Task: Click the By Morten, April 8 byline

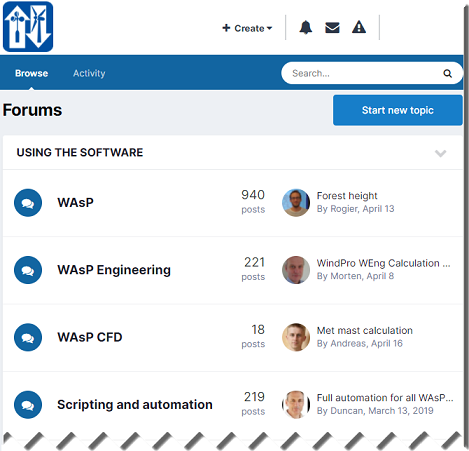Action: 355,276
